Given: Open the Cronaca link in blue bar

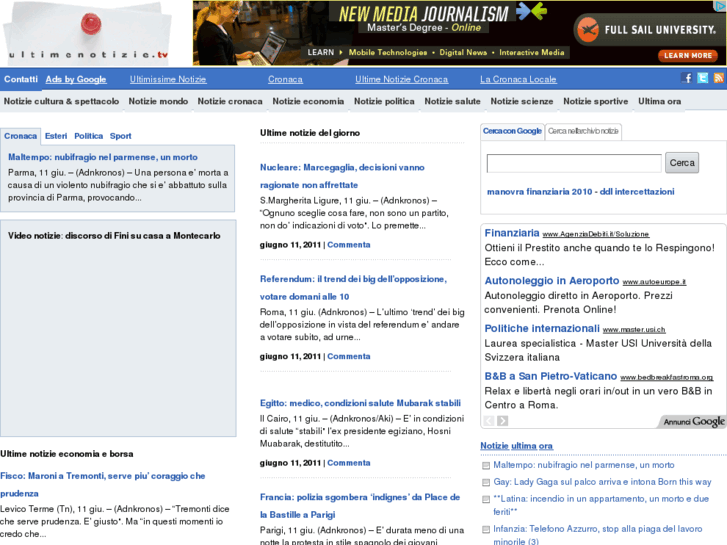Looking at the screenshot, I should (x=285, y=79).
